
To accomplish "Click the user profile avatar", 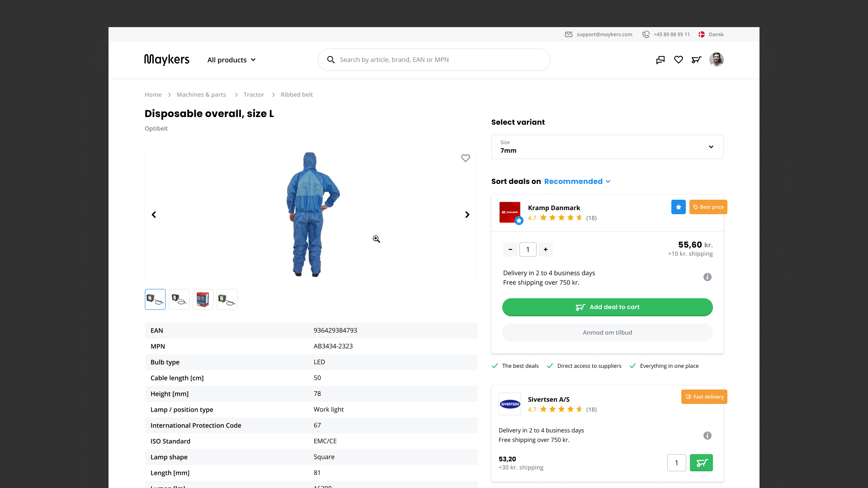I will pos(716,60).
